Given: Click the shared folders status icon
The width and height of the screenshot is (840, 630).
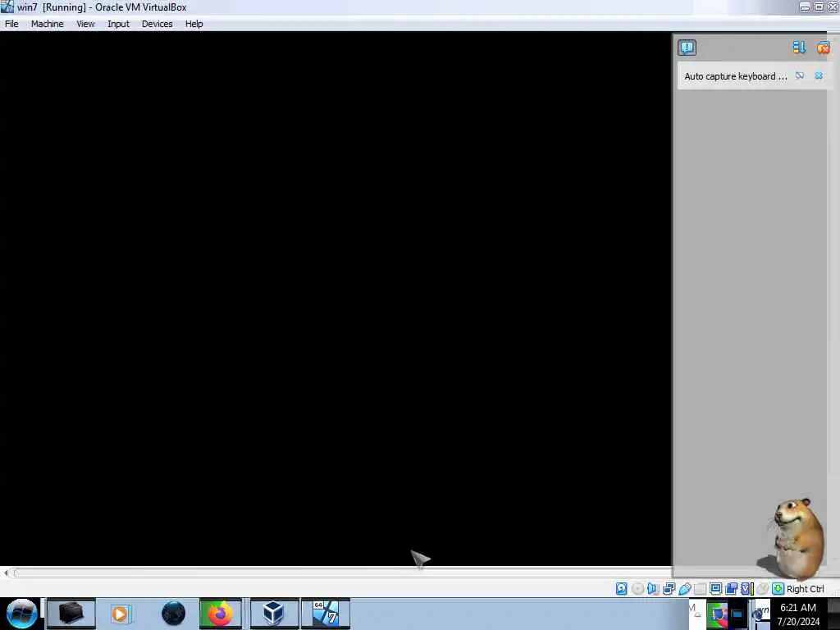Looking at the screenshot, I should (x=700, y=589).
